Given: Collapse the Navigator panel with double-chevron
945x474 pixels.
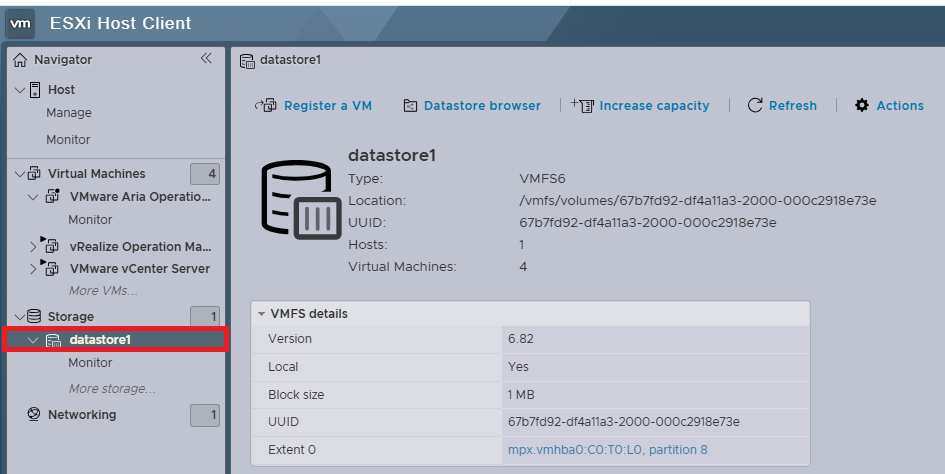Looking at the screenshot, I should 206,58.
